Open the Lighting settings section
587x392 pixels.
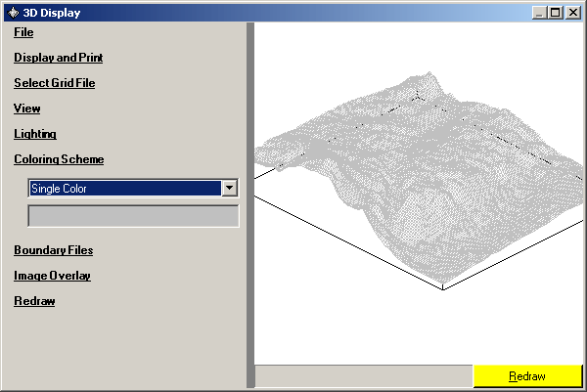coord(35,134)
